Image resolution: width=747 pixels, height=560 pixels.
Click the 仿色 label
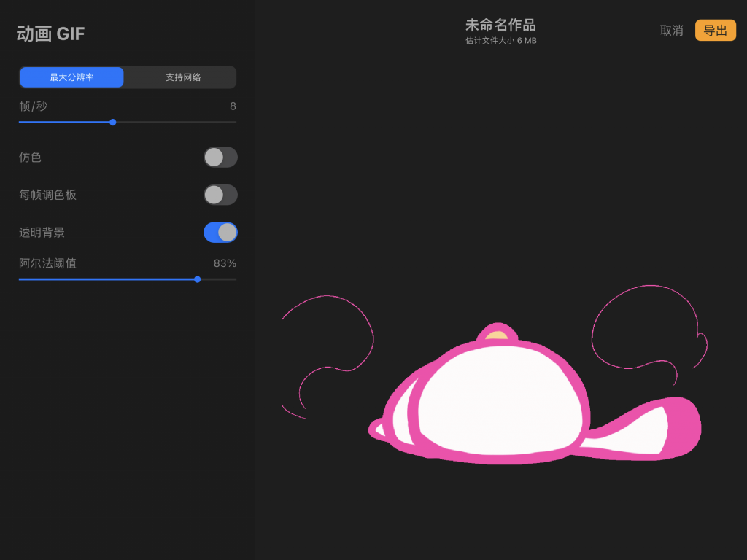(30, 157)
